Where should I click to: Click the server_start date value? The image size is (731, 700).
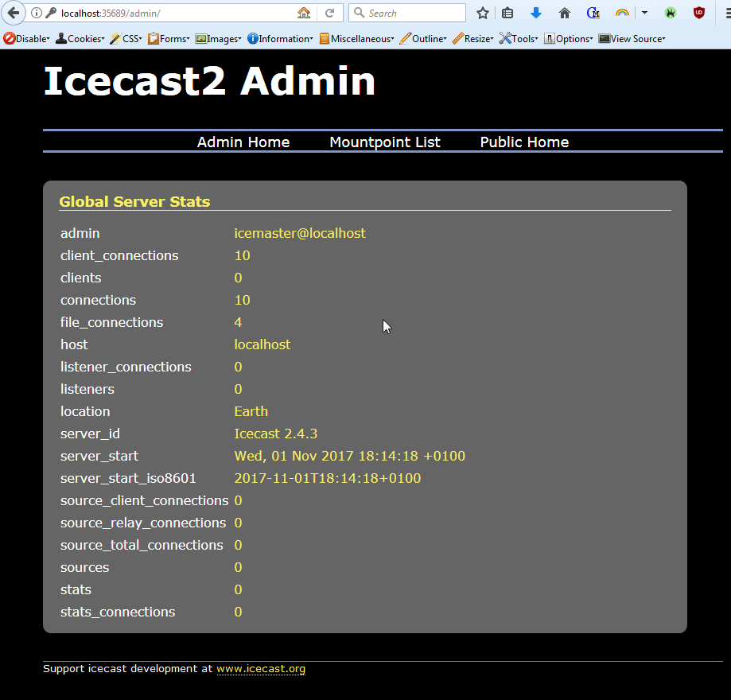point(350,456)
